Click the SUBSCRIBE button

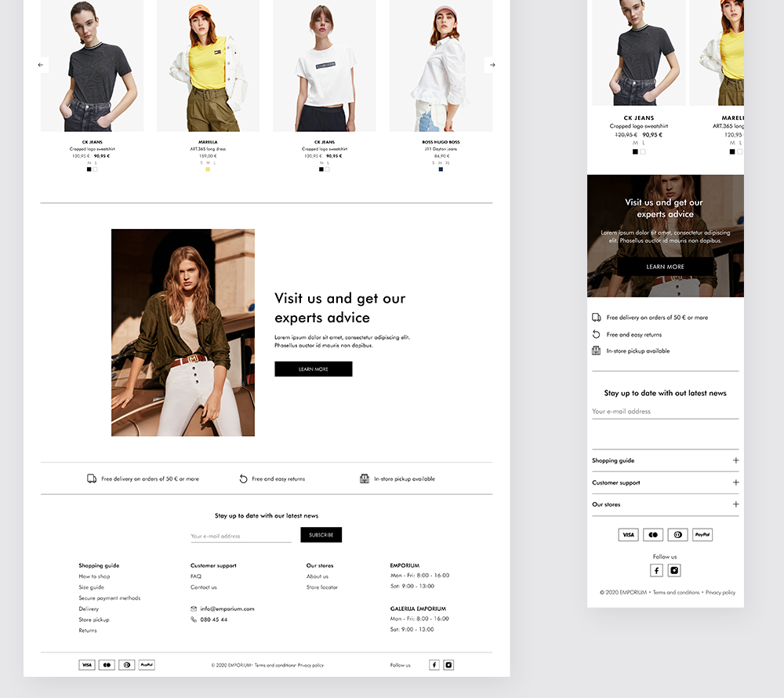pos(321,535)
